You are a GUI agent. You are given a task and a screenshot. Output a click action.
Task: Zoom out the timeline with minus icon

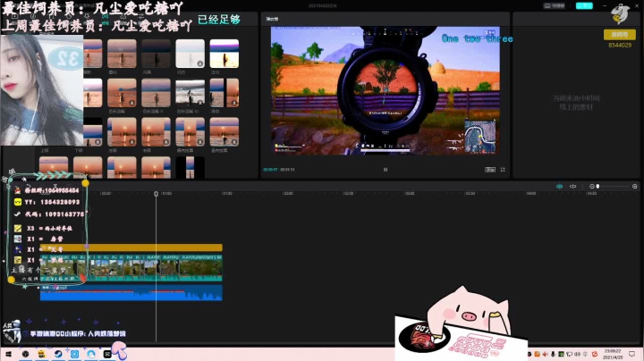click(x=592, y=186)
